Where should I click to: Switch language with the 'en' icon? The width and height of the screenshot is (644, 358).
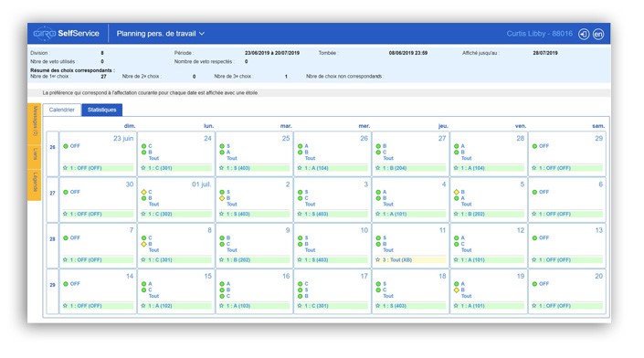tap(598, 34)
